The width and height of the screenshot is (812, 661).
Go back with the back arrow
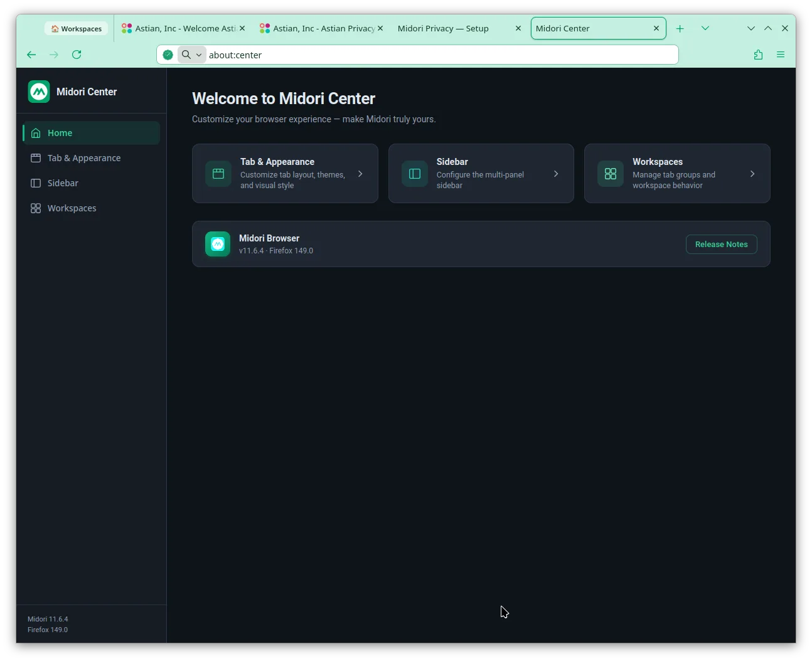click(x=31, y=55)
